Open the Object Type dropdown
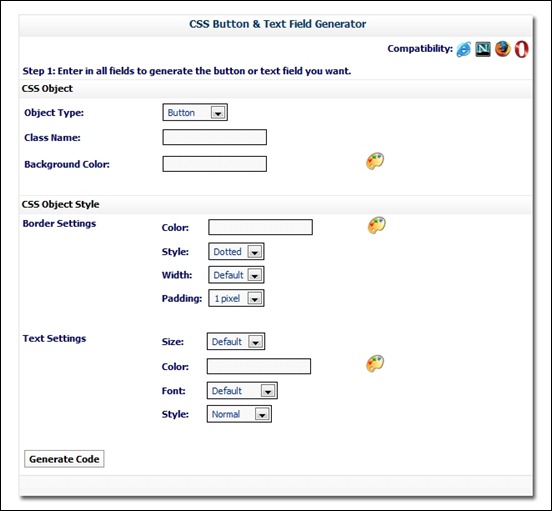The width and height of the screenshot is (552, 511). [x=195, y=112]
